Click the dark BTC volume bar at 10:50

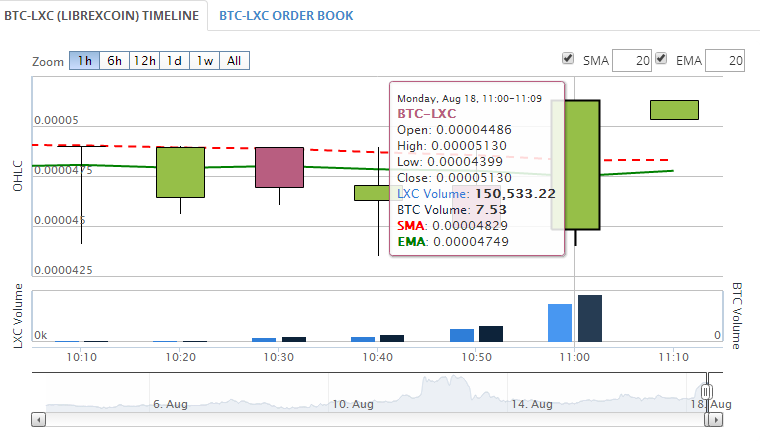click(491, 334)
